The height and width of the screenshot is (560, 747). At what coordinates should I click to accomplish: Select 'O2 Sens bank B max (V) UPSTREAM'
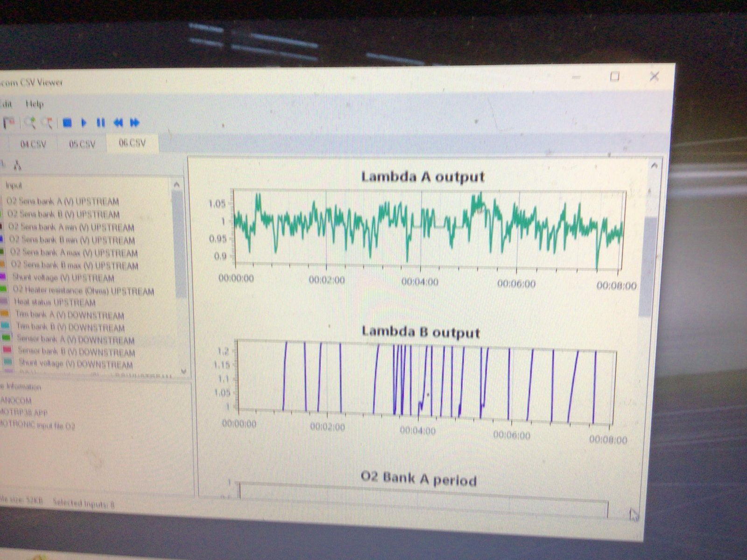(75, 265)
